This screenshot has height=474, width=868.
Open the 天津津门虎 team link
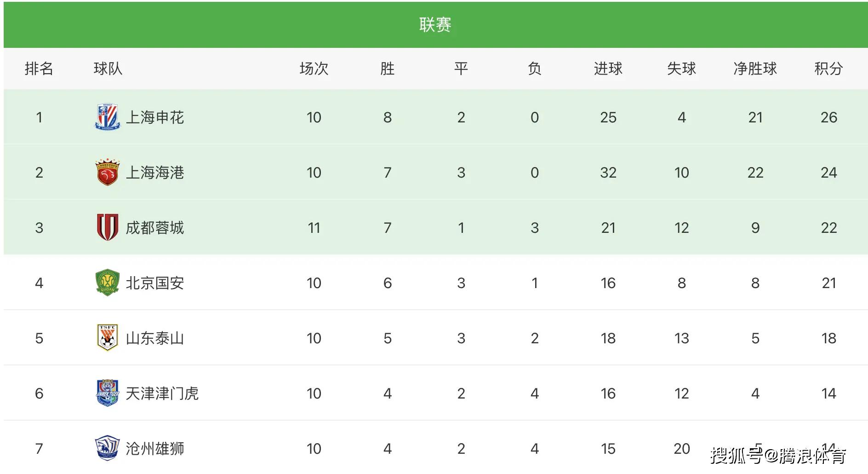coord(162,393)
